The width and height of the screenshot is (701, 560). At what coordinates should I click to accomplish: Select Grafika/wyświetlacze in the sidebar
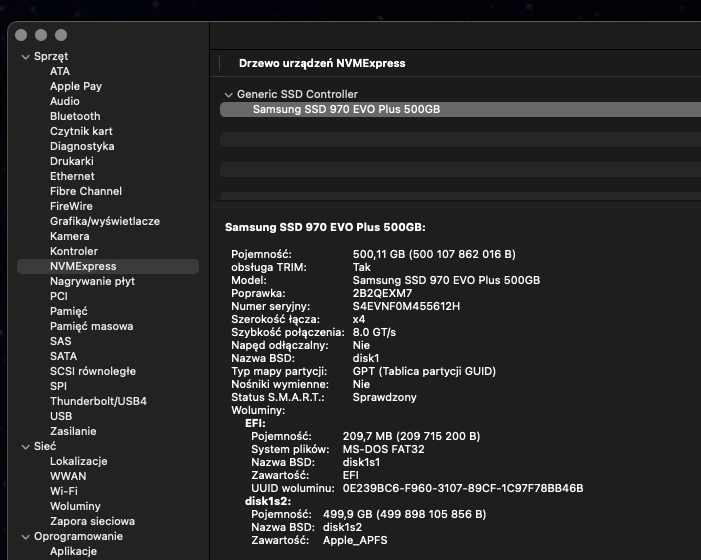104,222
